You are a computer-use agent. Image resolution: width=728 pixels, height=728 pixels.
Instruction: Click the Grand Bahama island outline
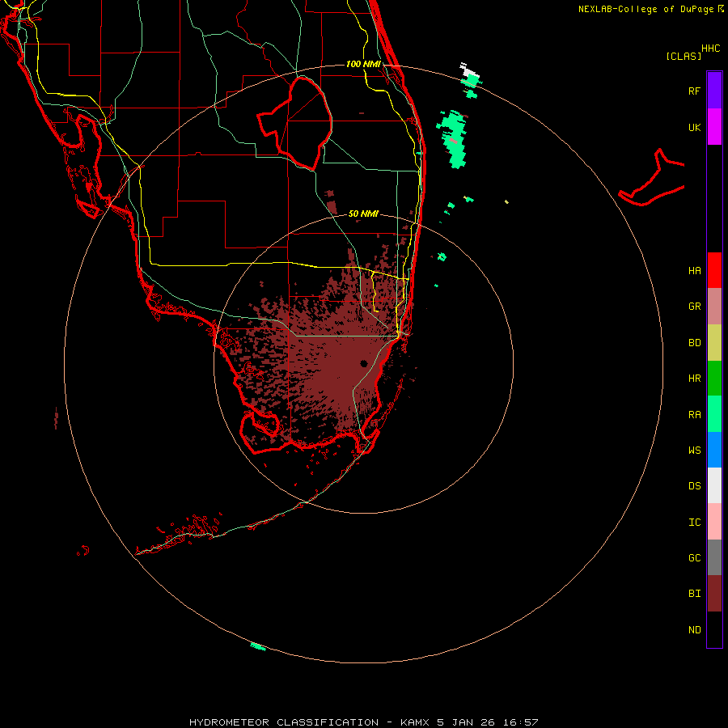[651, 178]
